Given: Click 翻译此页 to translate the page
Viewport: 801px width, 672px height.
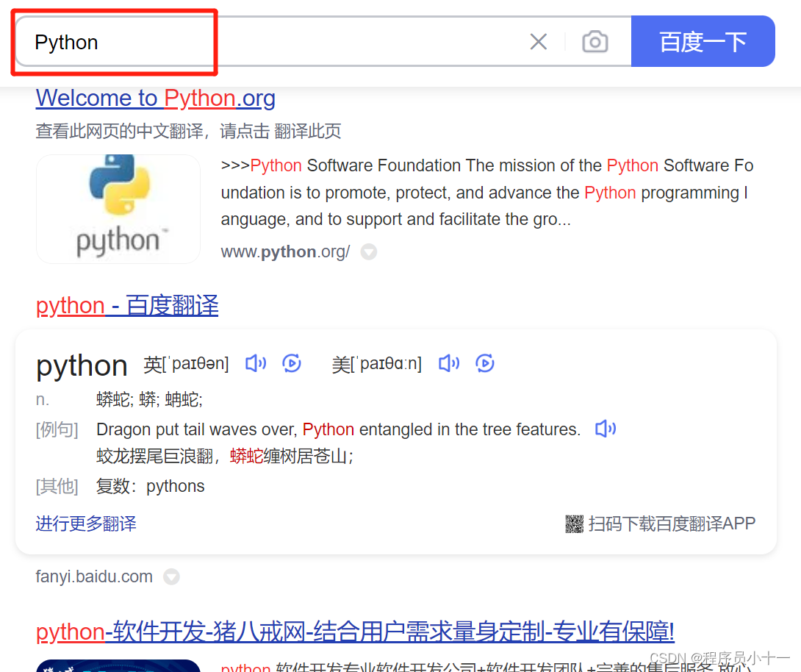Looking at the screenshot, I should tap(307, 132).
